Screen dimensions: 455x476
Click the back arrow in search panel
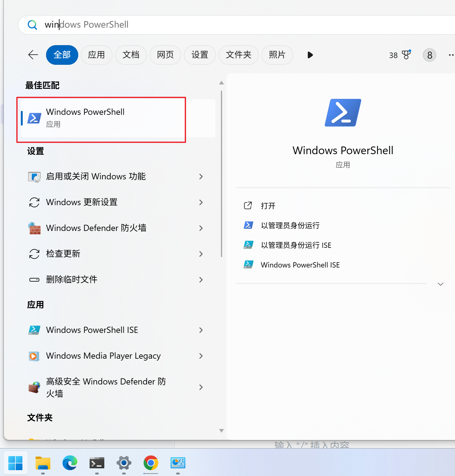33,55
